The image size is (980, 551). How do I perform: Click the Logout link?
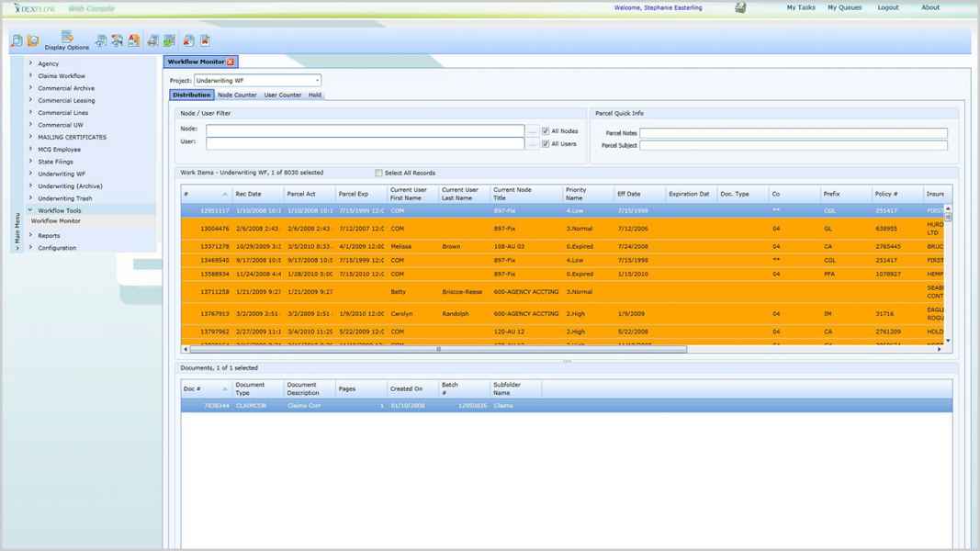[887, 7]
